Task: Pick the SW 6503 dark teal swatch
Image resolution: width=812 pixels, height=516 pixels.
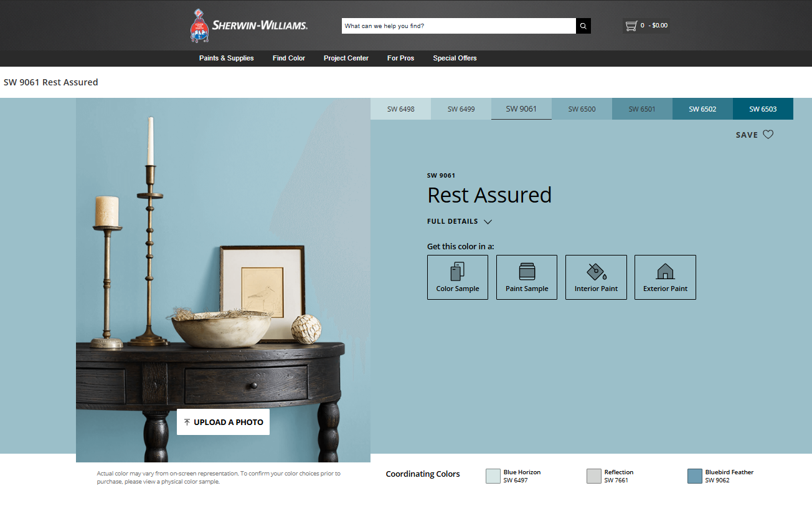Action: coord(763,109)
